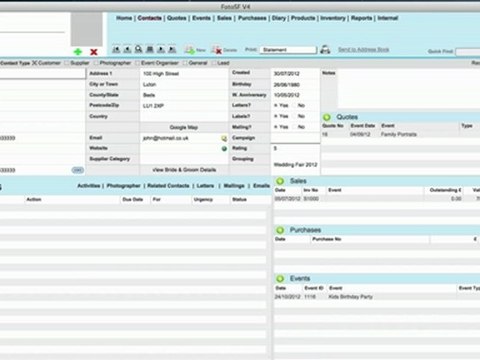Click the small blue pill button by the phone number
The height and width of the screenshot is (360, 480).
click(78, 170)
